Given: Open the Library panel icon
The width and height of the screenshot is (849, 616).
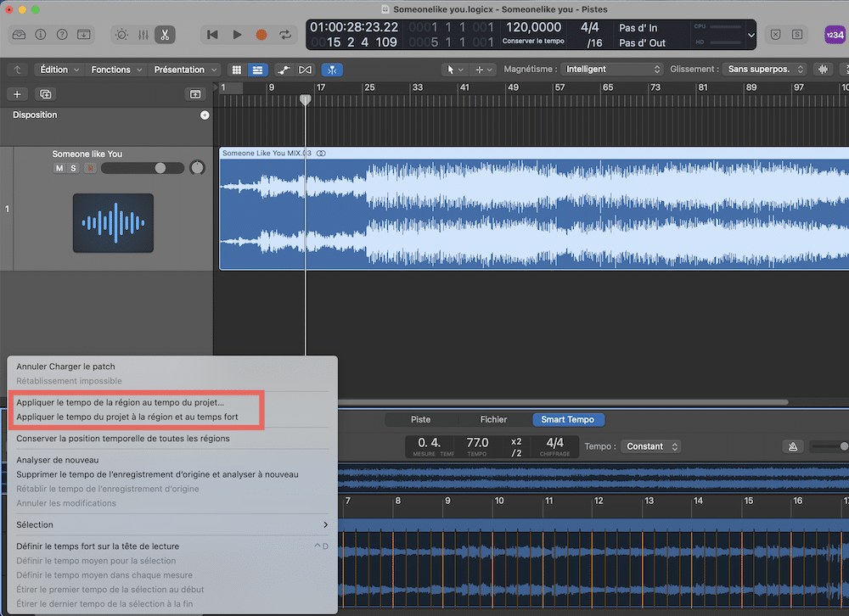Looking at the screenshot, I should tap(19, 35).
